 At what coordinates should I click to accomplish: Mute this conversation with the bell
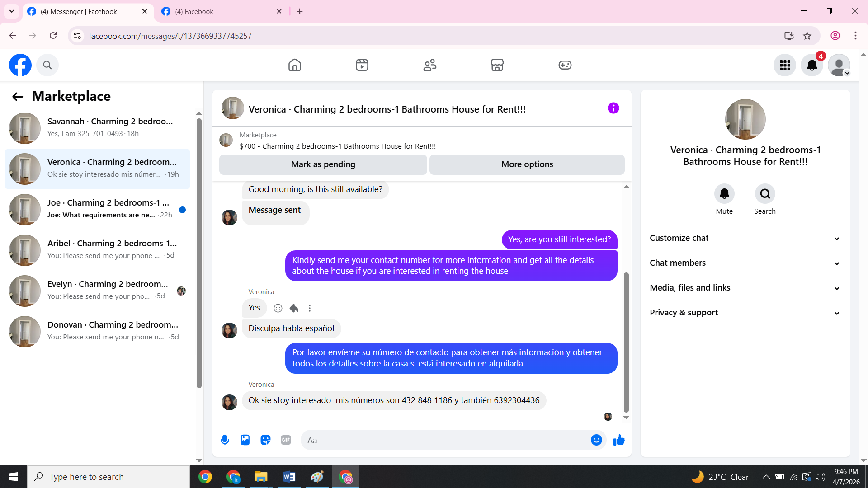(724, 194)
